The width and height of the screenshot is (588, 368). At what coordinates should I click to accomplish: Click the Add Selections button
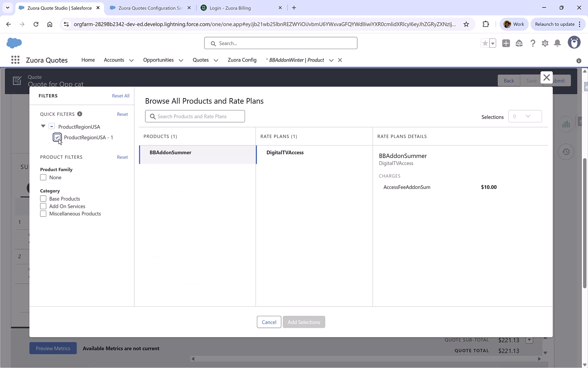304,322
